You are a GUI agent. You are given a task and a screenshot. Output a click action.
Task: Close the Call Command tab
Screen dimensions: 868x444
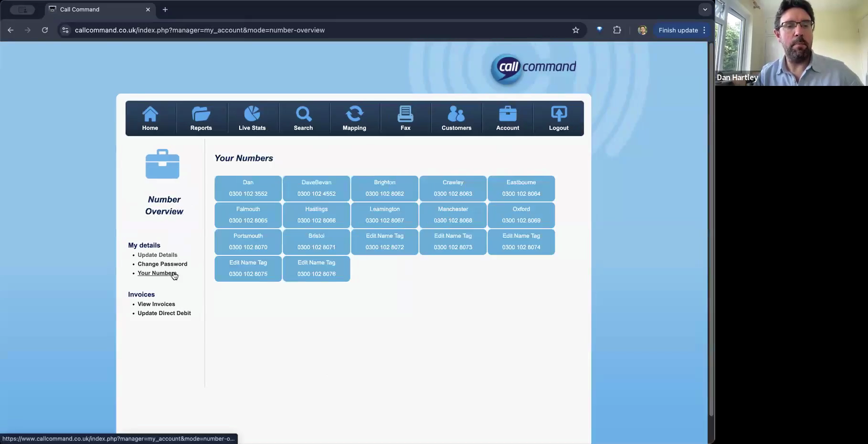pyautogui.click(x=148, y=10)
